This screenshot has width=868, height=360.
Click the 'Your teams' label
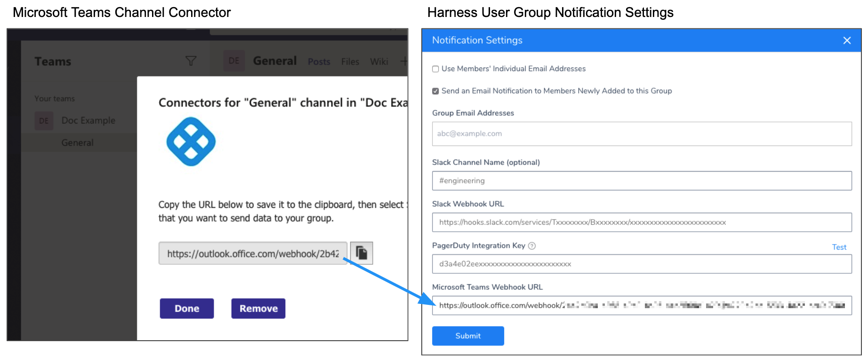click(x=55, y=98)
